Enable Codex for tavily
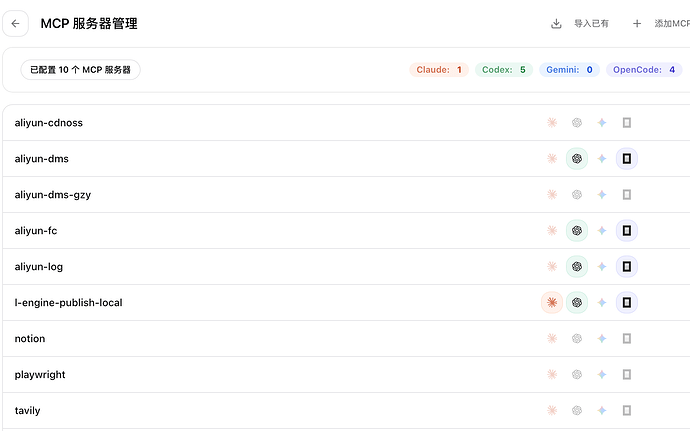 click(x=577, y=411)
